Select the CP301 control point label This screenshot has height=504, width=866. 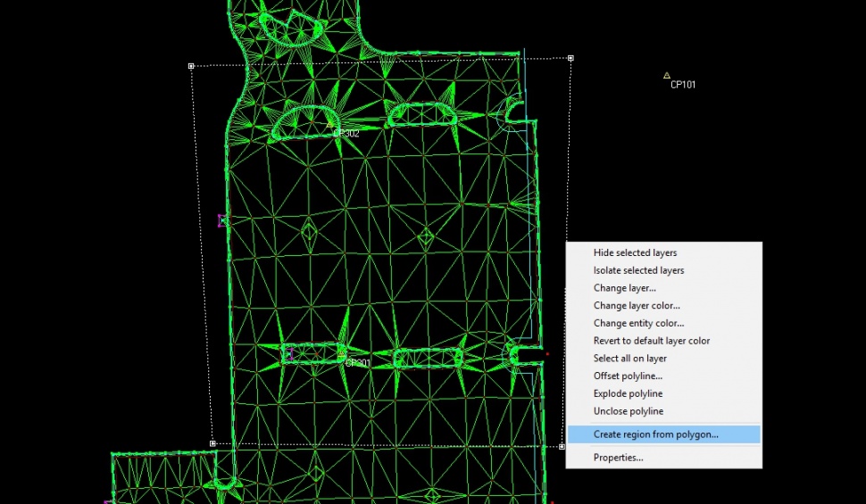coord(357,363)
